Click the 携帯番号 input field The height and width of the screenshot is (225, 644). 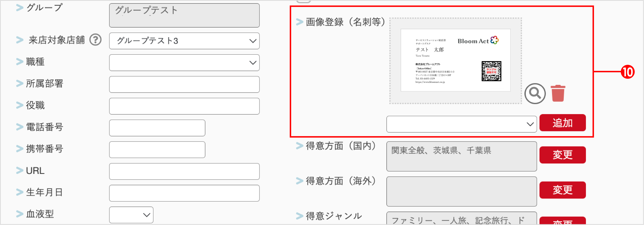pyautogui.click(x=157, y=149)
